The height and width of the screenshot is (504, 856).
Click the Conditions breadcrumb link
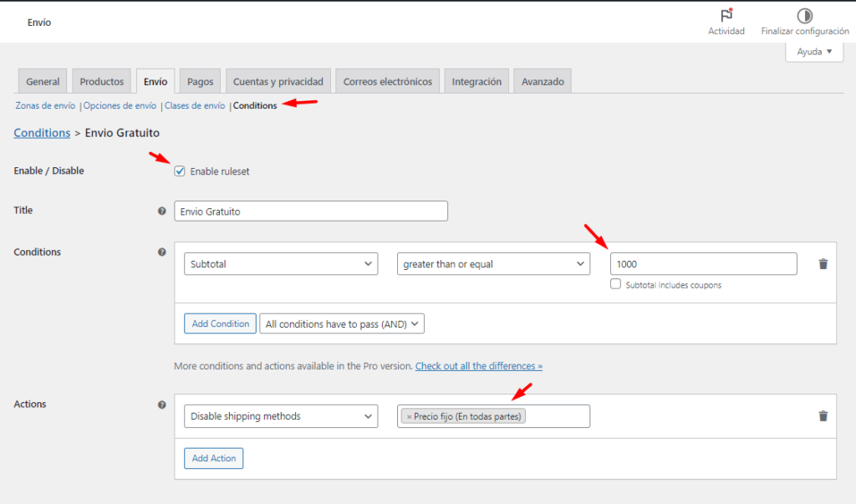point(42,133)
